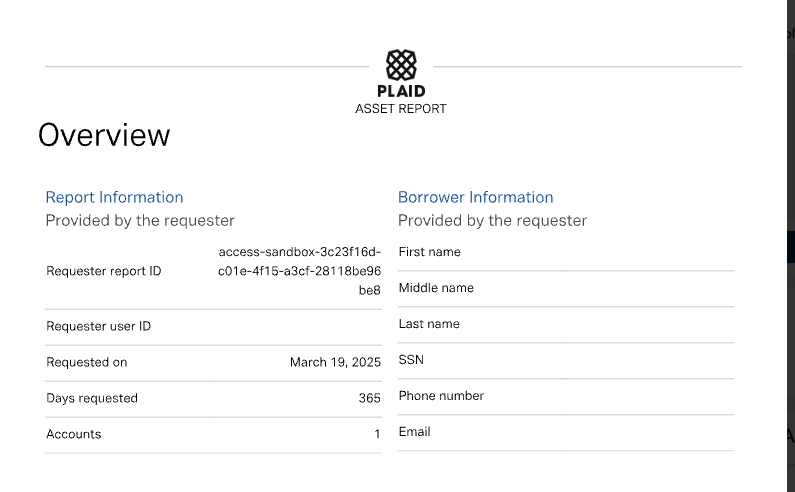
Task: Open the Borrower Information section heading
Action: 475,197
